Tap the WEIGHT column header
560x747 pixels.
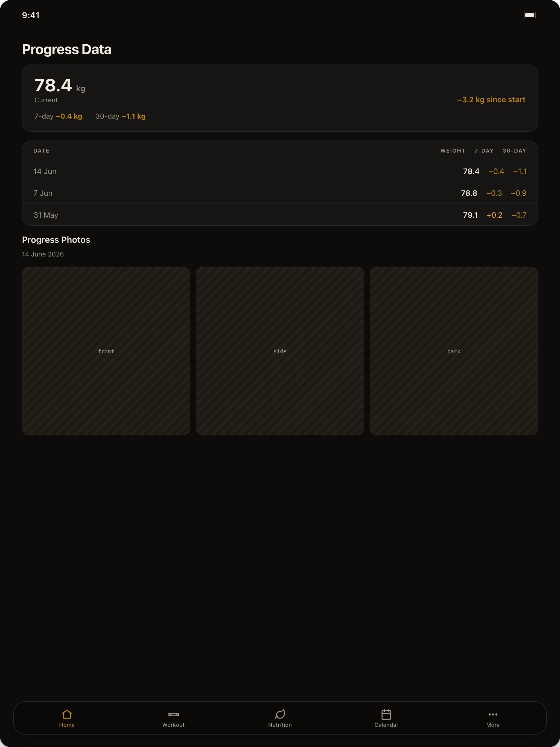click(453, 151)
